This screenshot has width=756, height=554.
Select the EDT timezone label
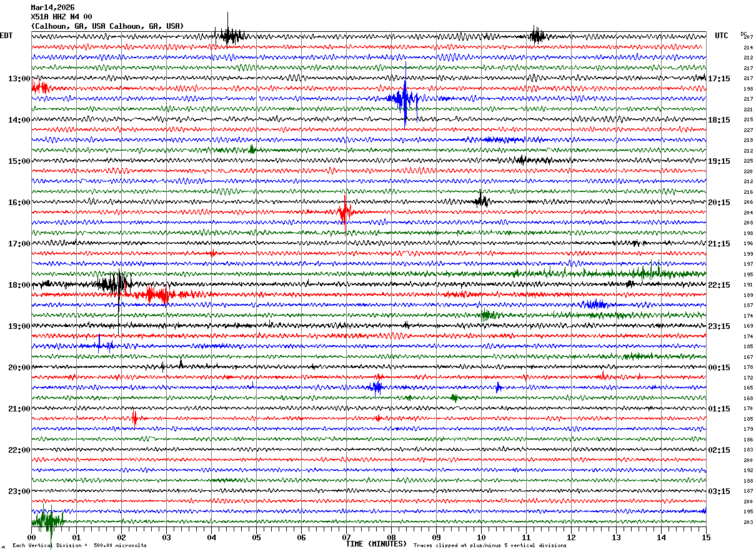6,36
